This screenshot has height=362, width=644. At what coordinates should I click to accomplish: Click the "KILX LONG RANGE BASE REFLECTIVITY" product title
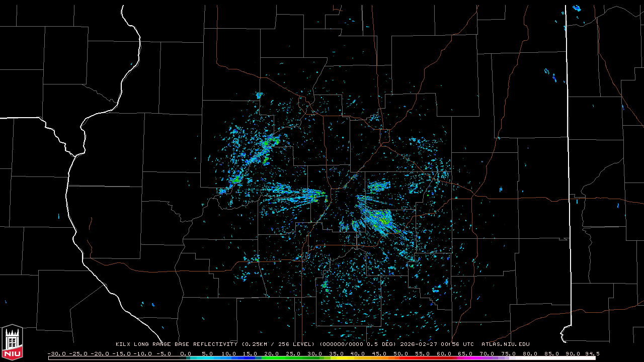point(176,344)
